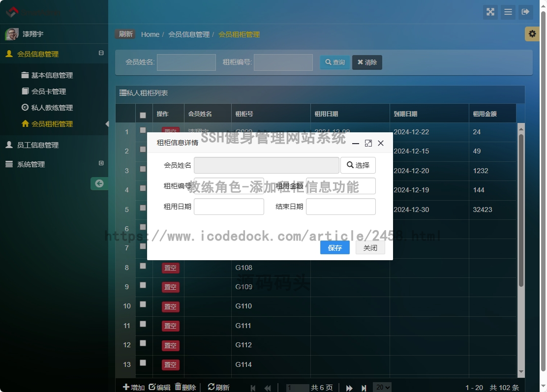Viewport: 547px width, 392px height.
Task: Click the 保存 button in dialog
Action: click(334, 248)
